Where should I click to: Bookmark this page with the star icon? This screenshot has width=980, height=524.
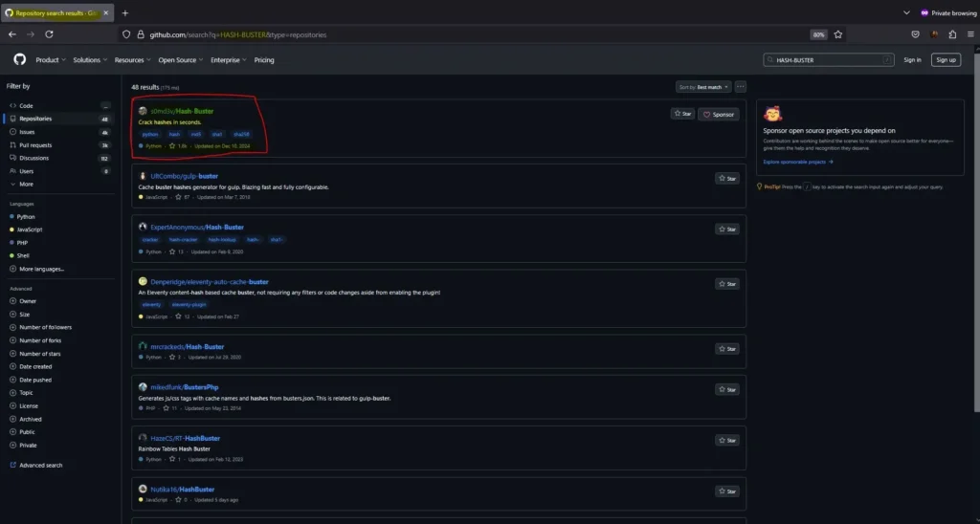[x=838, y=34]
